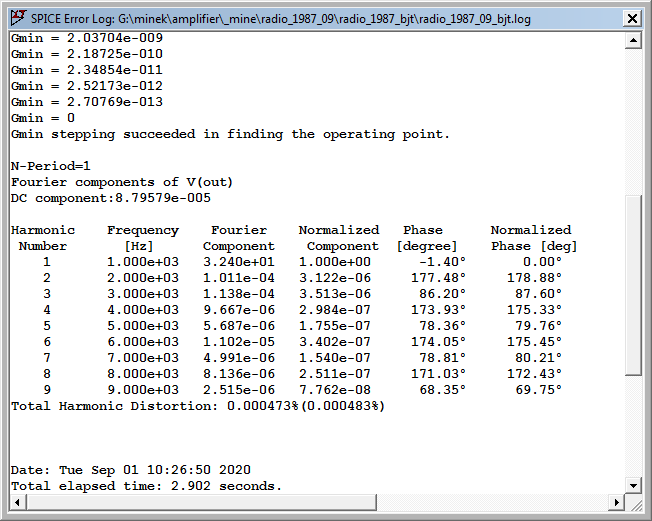The height and width of the screenshot is (521, 652).
Task: Click normalized component 1.755e-07
Action: 335,326
